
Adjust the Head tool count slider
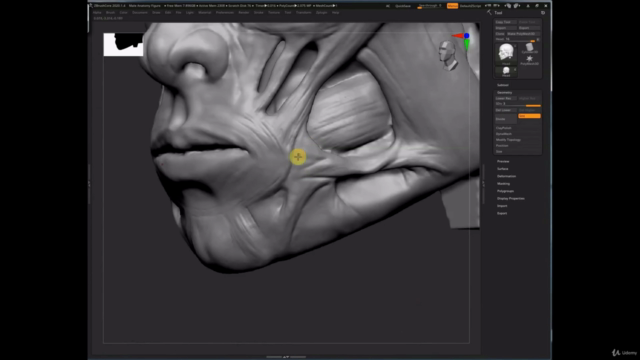tap(515, 40)
